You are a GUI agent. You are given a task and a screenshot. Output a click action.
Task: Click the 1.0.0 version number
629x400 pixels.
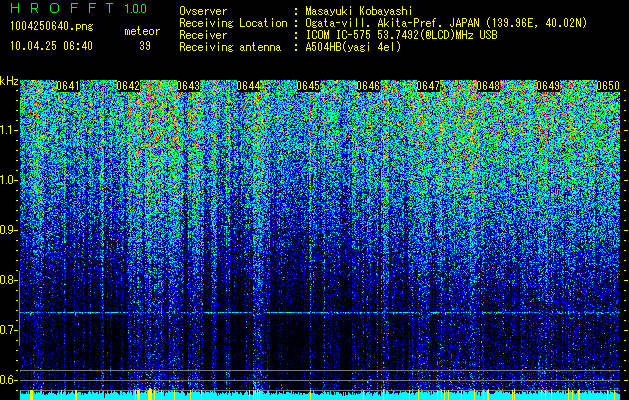click(x=136, y=8)
